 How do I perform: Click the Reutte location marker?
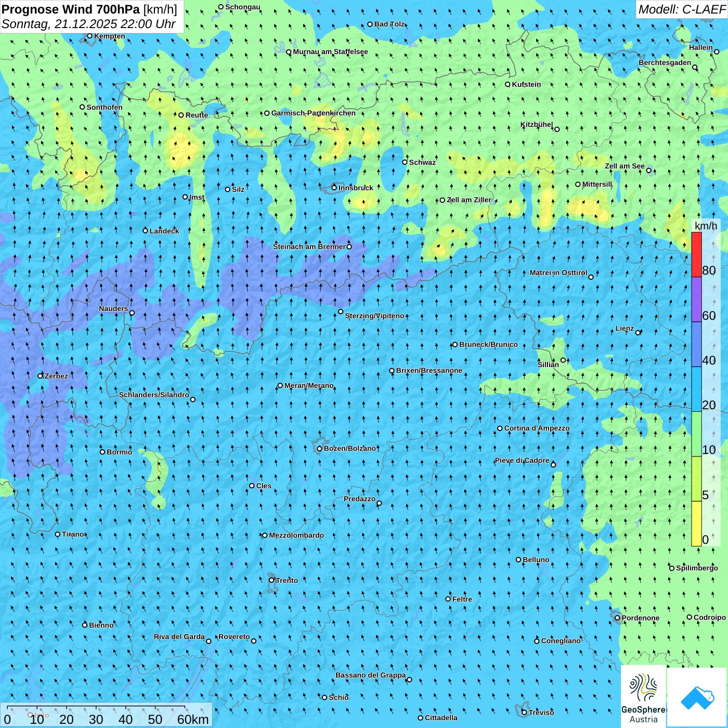181,115
